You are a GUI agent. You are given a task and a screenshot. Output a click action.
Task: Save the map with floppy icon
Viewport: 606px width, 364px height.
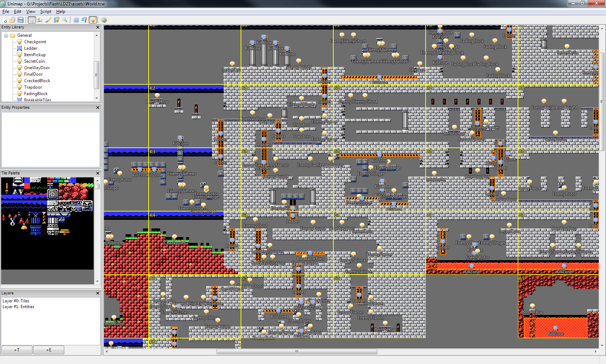[21, 20]
